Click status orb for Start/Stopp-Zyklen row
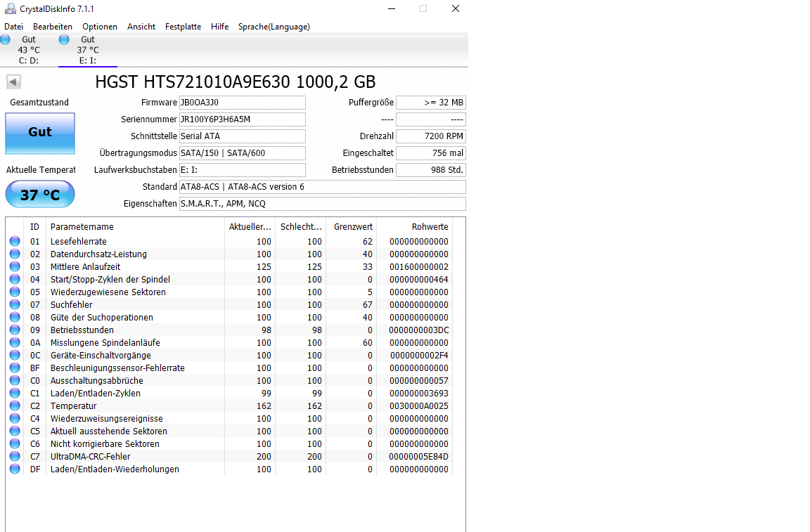 click(15, 280)
